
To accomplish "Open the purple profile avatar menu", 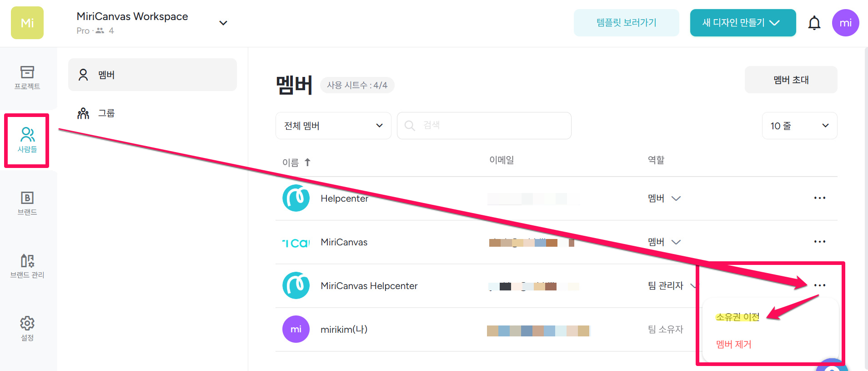I will [845, 23].
